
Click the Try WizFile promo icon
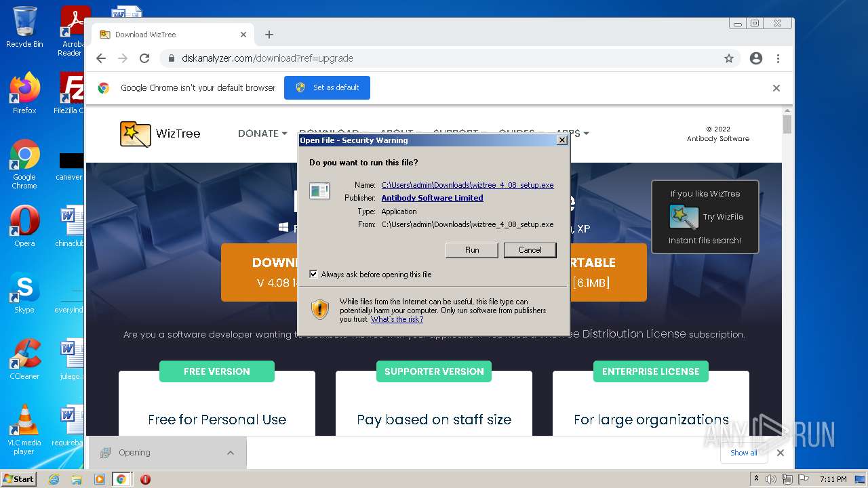click(x=684, y=217)
